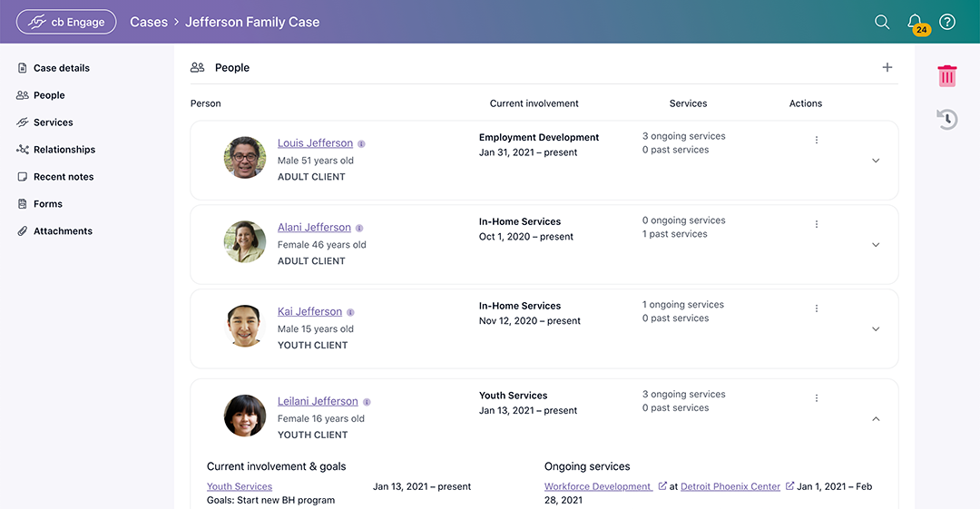Click info icon beside Louis Jefferson
Viewport: 980px width, 509px height.
(x=361, y=143)
